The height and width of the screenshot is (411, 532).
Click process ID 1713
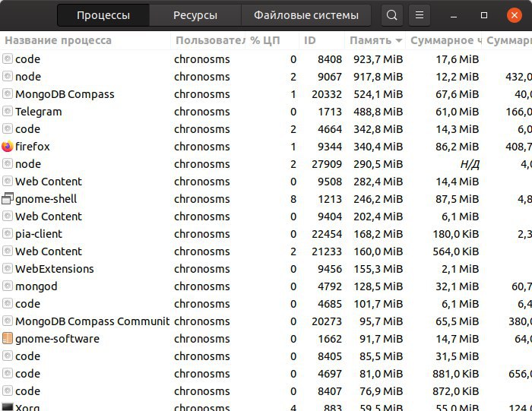[330, 112]
